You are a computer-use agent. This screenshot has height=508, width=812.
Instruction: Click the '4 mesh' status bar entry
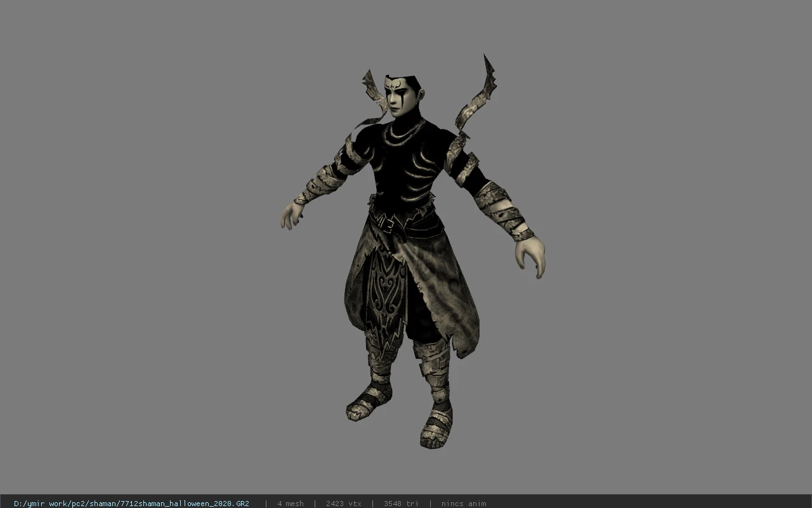[x=290, y=504]
